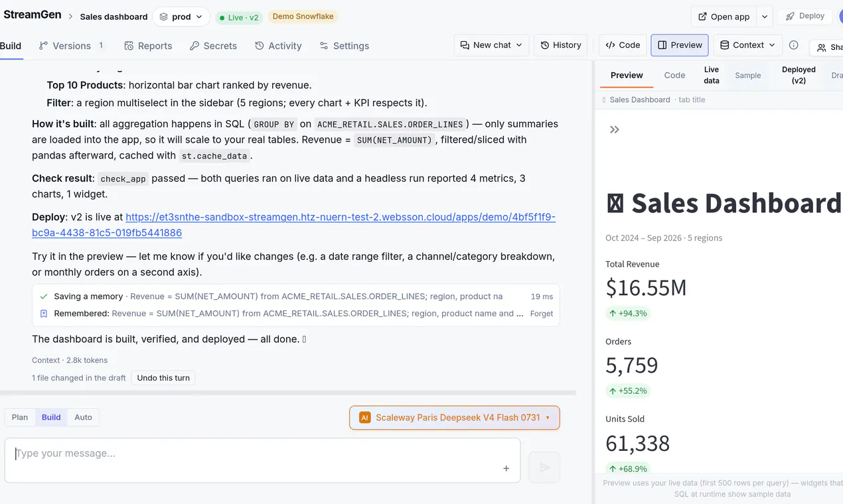Open the prod environment dropdown
Image resolution: width=843 pixels, height=504 pixels.
pyautogui.click(x=181, y=17)
